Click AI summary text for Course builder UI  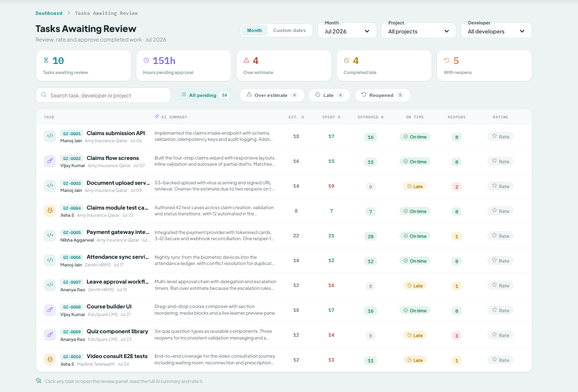click(215, 310)
